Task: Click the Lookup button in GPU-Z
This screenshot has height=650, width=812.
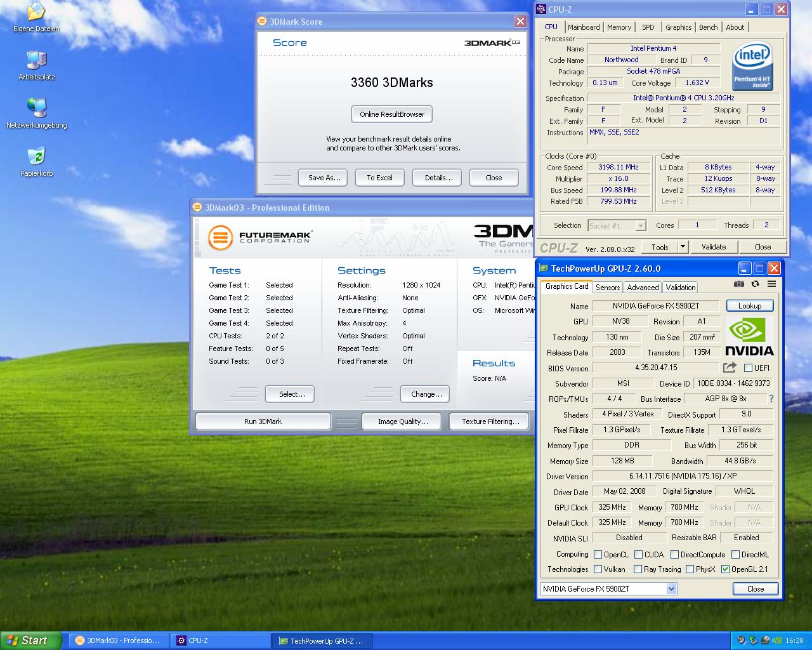Action: pos(749,306)
